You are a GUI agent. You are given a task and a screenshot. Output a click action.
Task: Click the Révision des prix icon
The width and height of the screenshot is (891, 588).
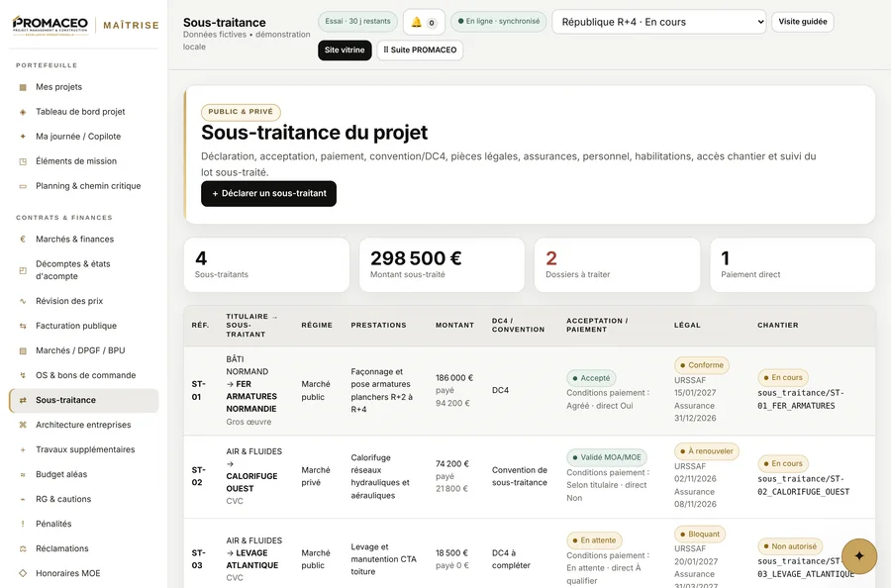23,301
